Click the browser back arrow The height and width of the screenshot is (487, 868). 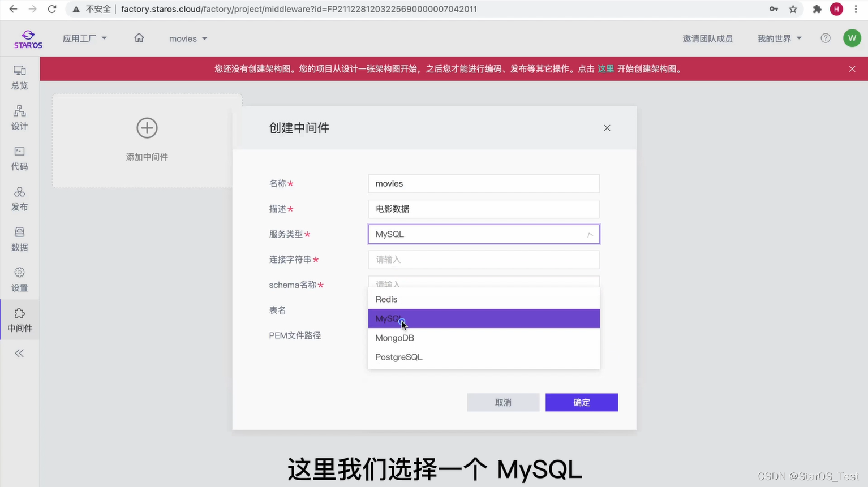click(x=13, y=9)
